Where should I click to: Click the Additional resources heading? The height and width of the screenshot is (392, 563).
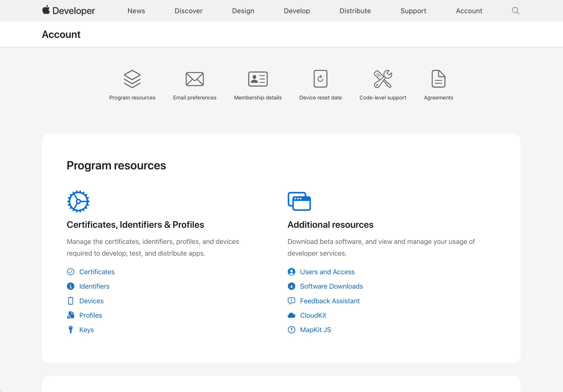pyautogui.click(x=331, y=225)
